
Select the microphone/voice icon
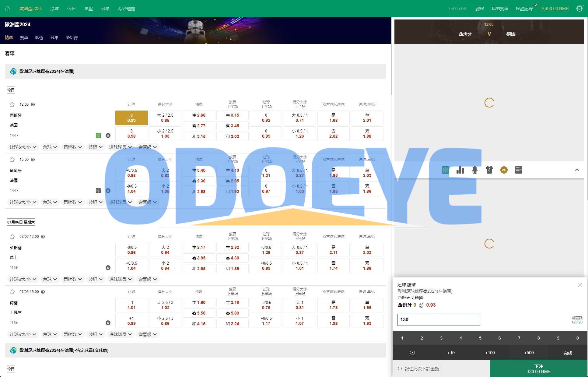pos(474,170)
